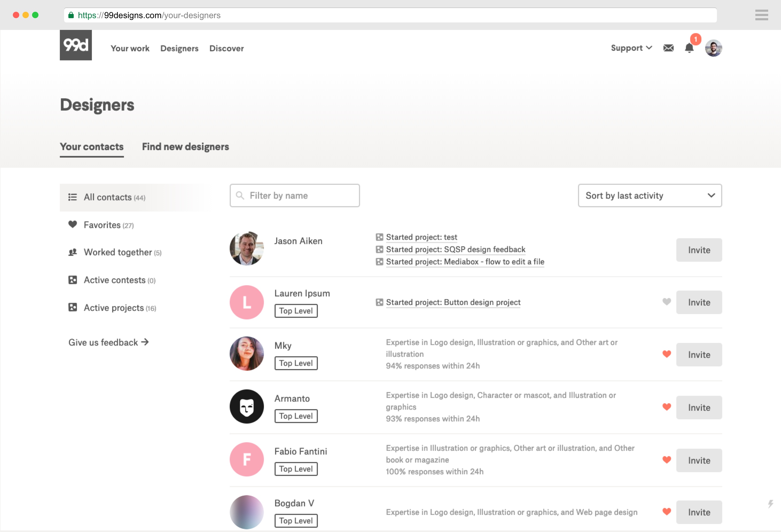Click the search magnifier in the filter box
The width and height of the screenshot is (781, 532).
(x=240, y=195)
